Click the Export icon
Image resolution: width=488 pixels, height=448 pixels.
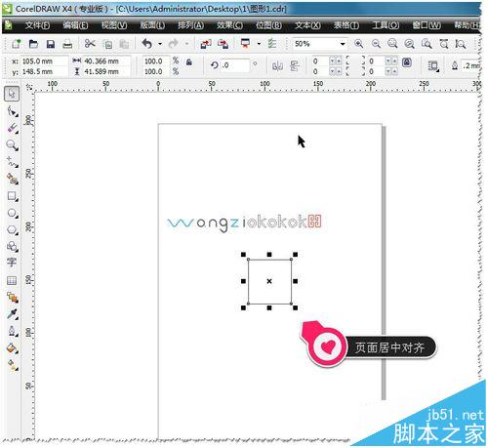click(x=223, y=44)
